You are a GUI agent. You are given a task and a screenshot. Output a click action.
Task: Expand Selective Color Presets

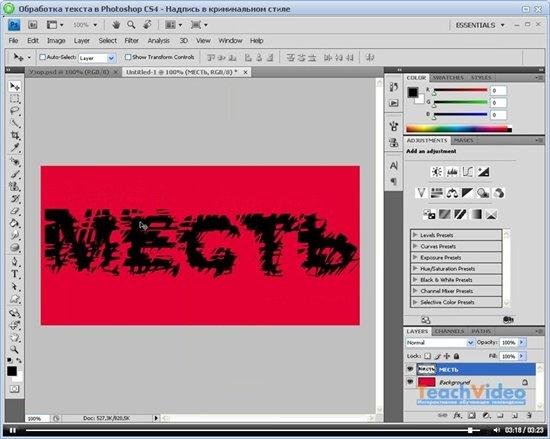click(415, 302)
